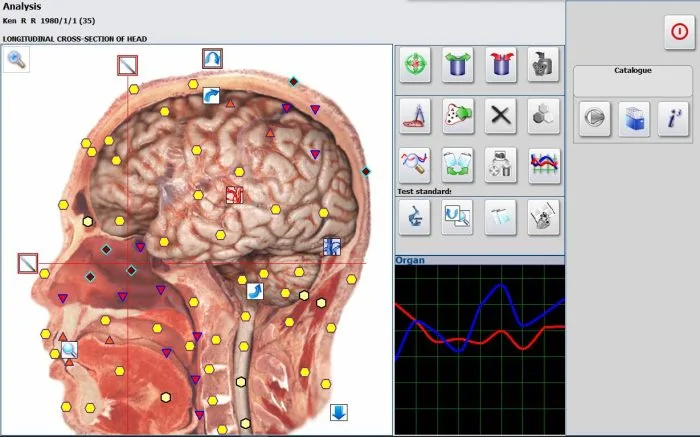Viewport: 700px width, 437px height.
Task: Click the play button under Catalogue
Action: [x=594, y=118]
